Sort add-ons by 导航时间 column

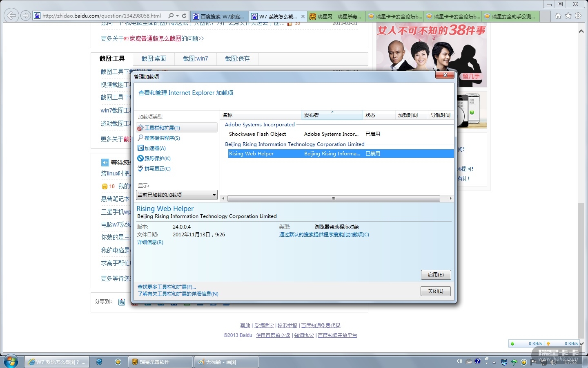pyautogui.click(x=441, y=115)
